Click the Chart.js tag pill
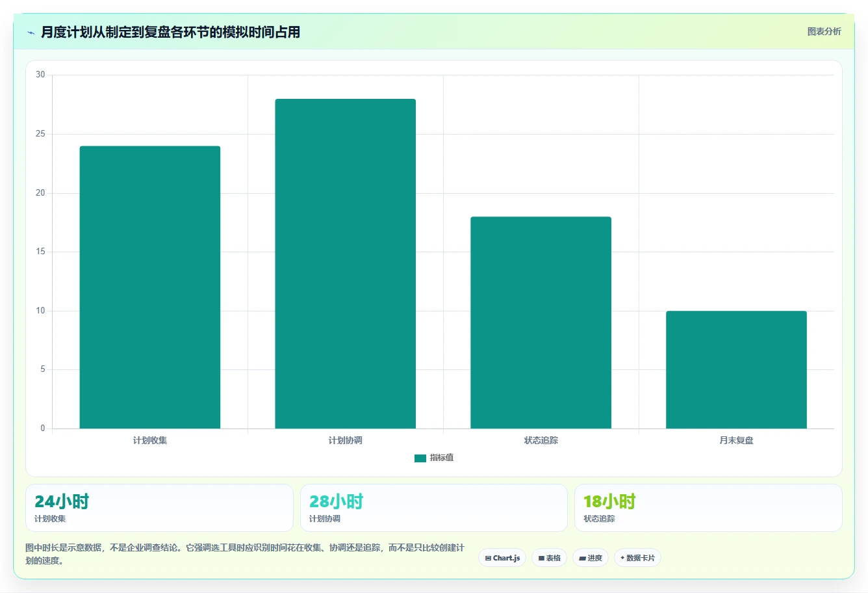 (x=502, y=558)
